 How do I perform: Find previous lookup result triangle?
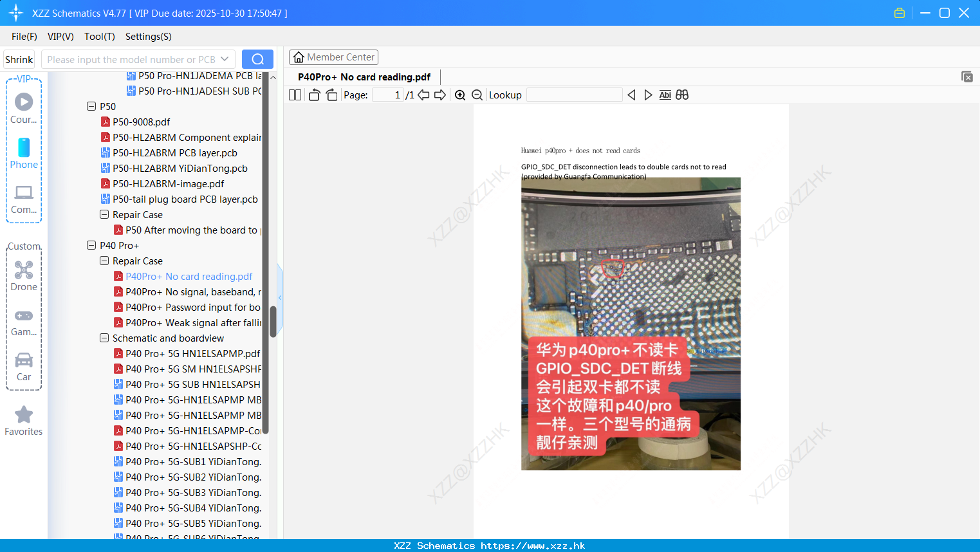pos(631,95)
